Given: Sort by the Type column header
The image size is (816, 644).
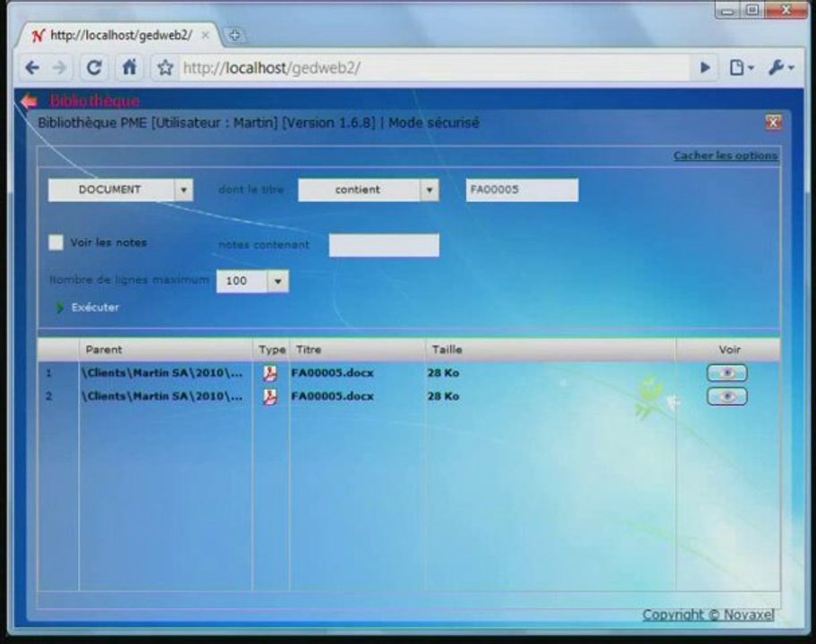Looking at the screenshot, I should [272, 350].
